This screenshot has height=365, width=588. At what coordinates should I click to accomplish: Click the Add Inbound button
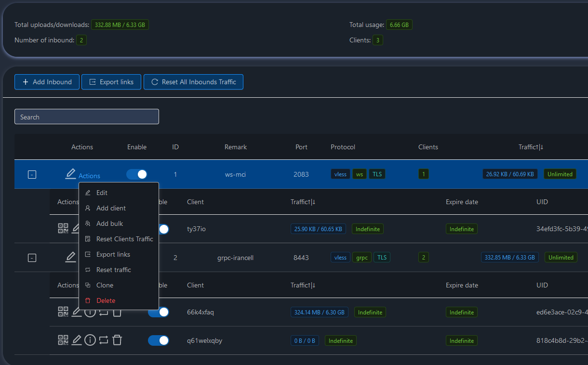pos(47,82)
